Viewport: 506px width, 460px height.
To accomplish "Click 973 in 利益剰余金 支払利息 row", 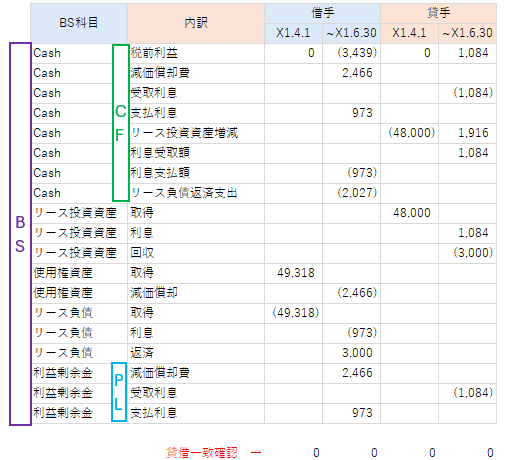I will [x=351, y=413].
